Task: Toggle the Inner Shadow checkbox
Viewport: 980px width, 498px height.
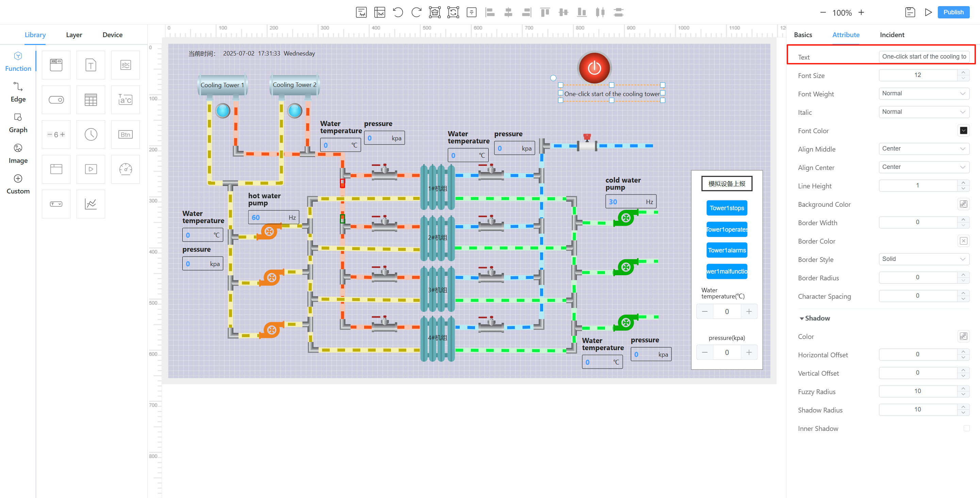Action: 966,428
